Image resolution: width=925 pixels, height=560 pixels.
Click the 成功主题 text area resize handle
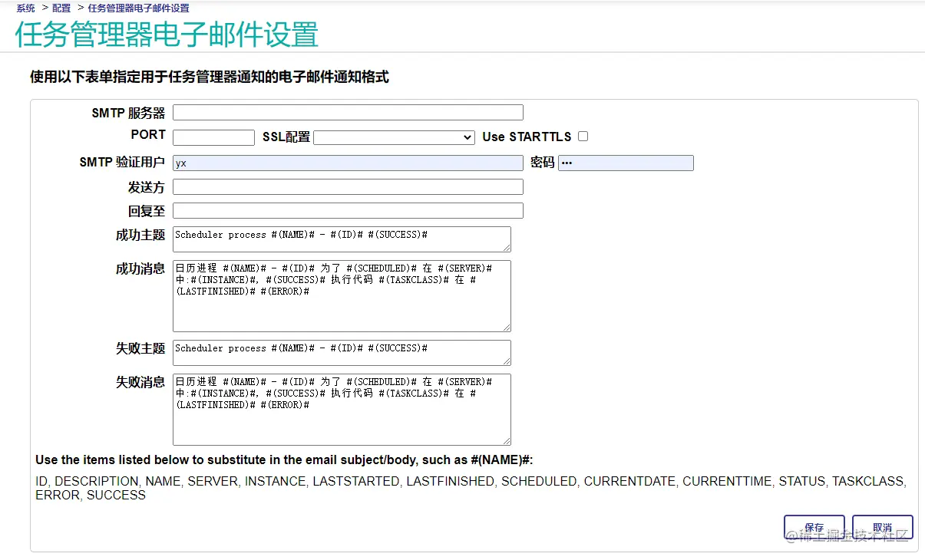[x=506, y=248]
